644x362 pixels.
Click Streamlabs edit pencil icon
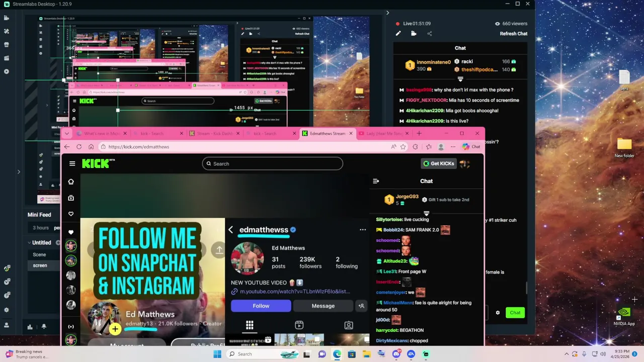click(x=398, y=34)
